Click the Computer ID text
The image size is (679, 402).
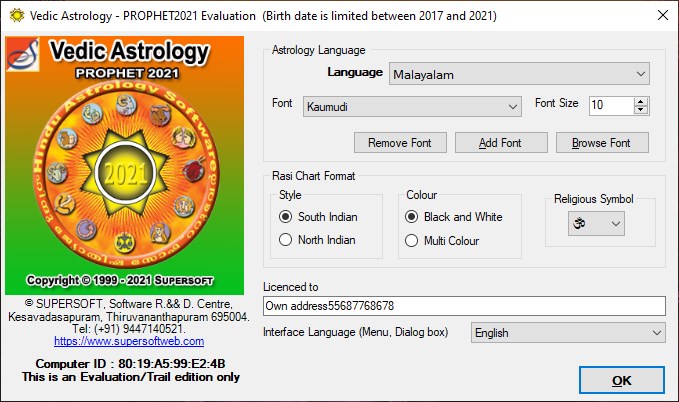click(x=130, y=363)
